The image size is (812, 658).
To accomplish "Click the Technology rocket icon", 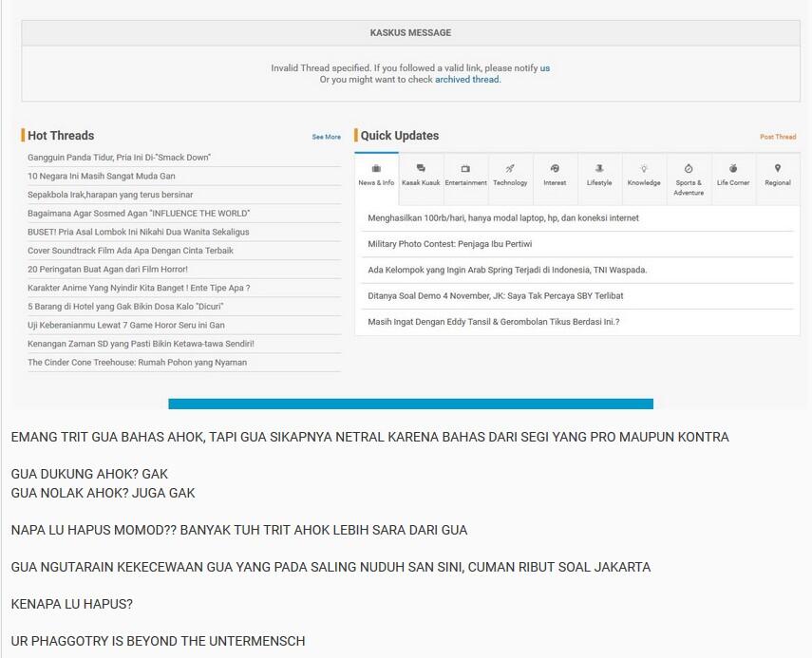I will pyautogui.click(x=510, y=168).
